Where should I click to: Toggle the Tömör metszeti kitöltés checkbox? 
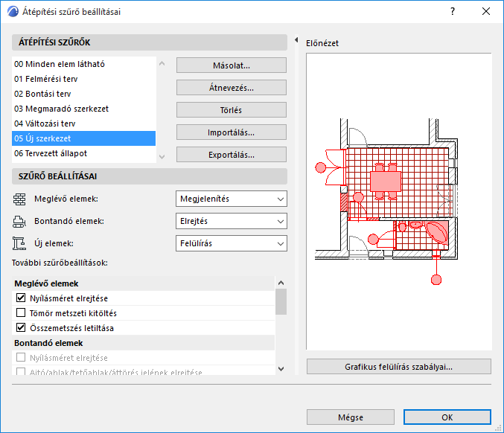point(21,313)
